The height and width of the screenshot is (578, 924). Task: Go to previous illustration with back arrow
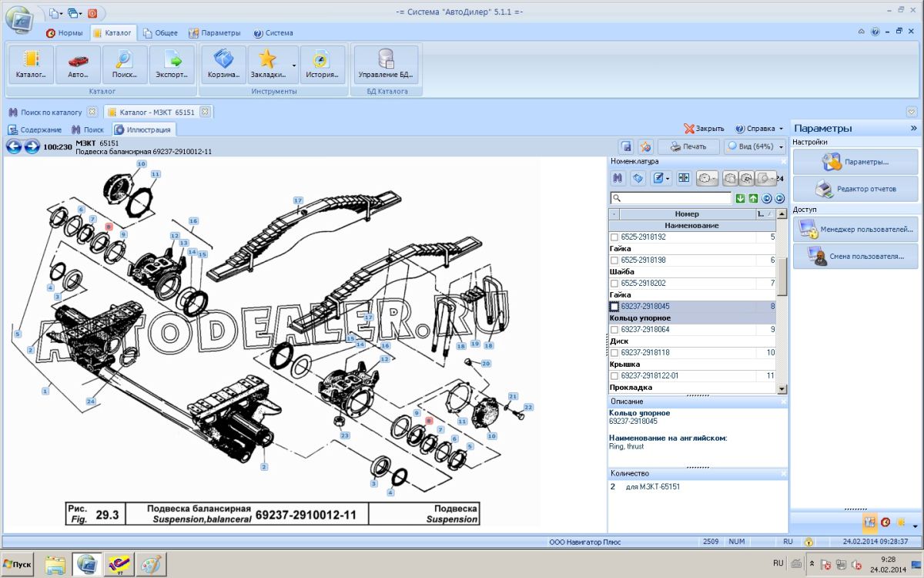[15, 146]
